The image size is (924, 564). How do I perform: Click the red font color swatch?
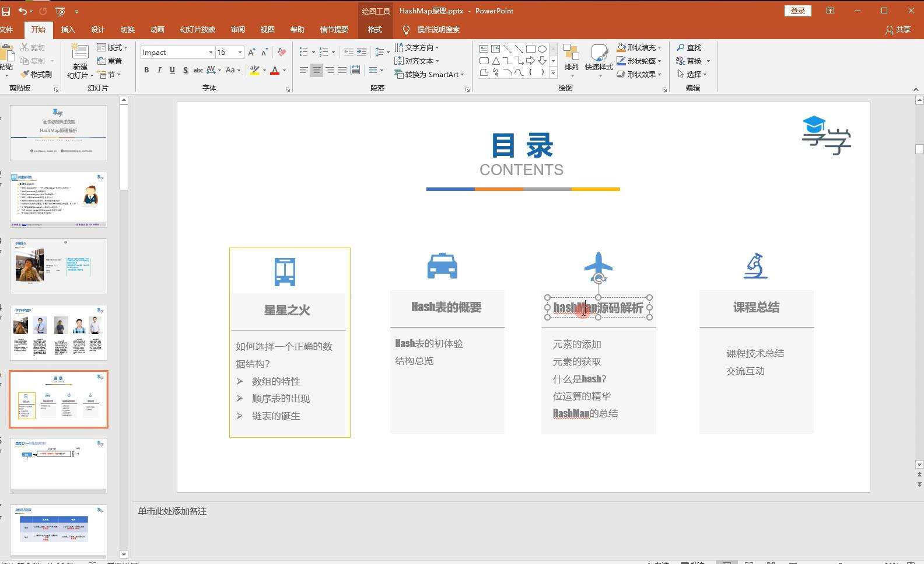(x=275, y=71)
